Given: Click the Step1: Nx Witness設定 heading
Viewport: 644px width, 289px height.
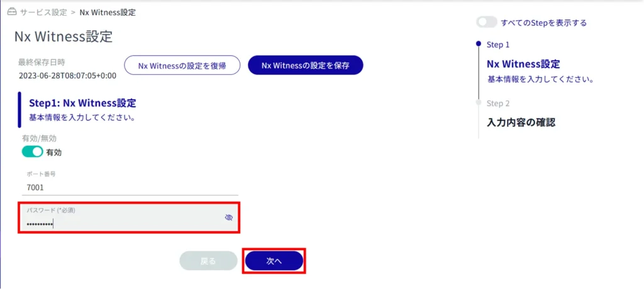Looking at the screenshot, I should (x=82, y=102).
